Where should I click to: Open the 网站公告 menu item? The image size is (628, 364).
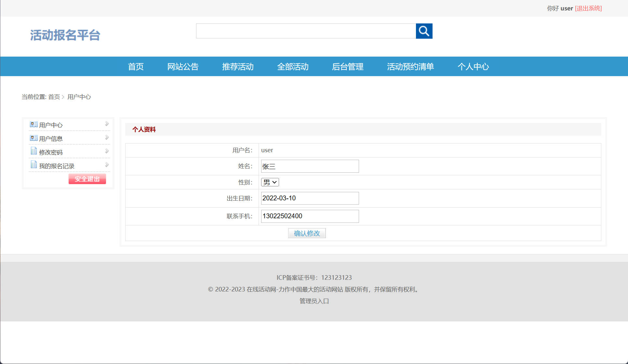pos(183,66)
